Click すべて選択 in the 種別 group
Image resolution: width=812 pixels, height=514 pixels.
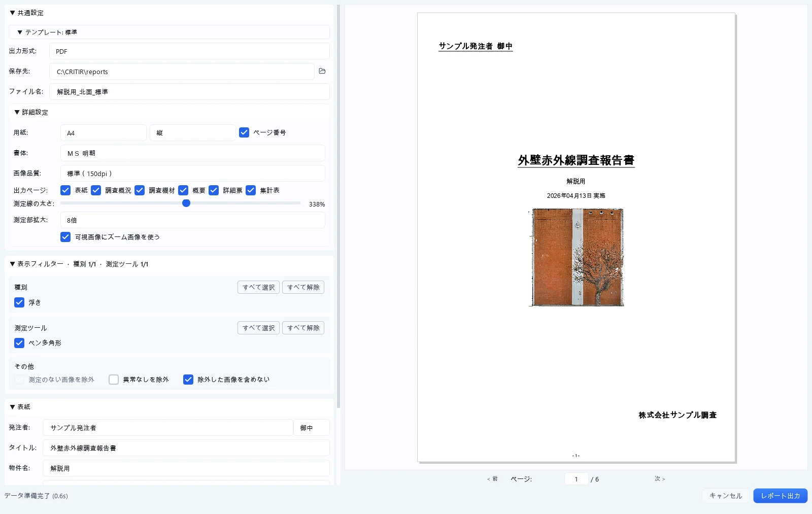pyautogui.click(x=258, y=287)
